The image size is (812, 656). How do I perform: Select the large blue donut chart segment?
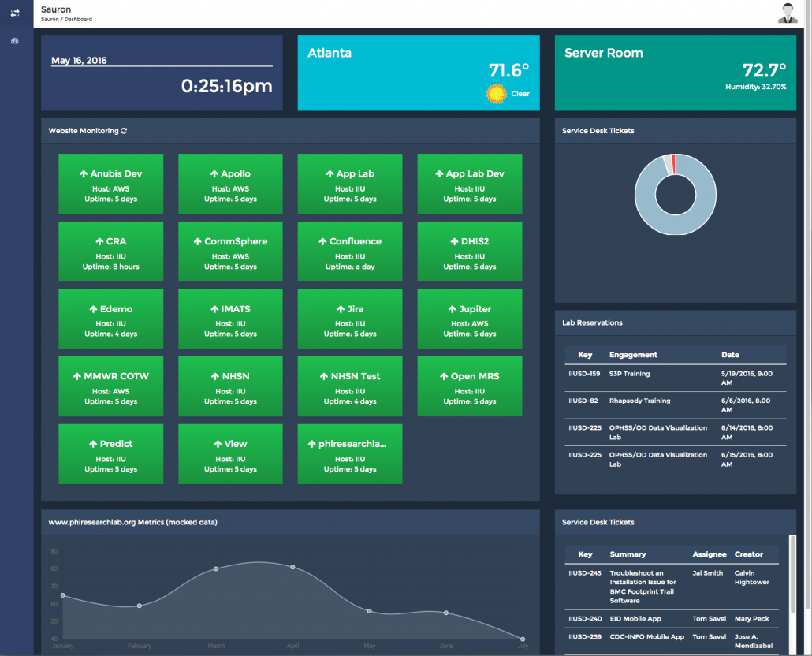[x=676, y=224]
